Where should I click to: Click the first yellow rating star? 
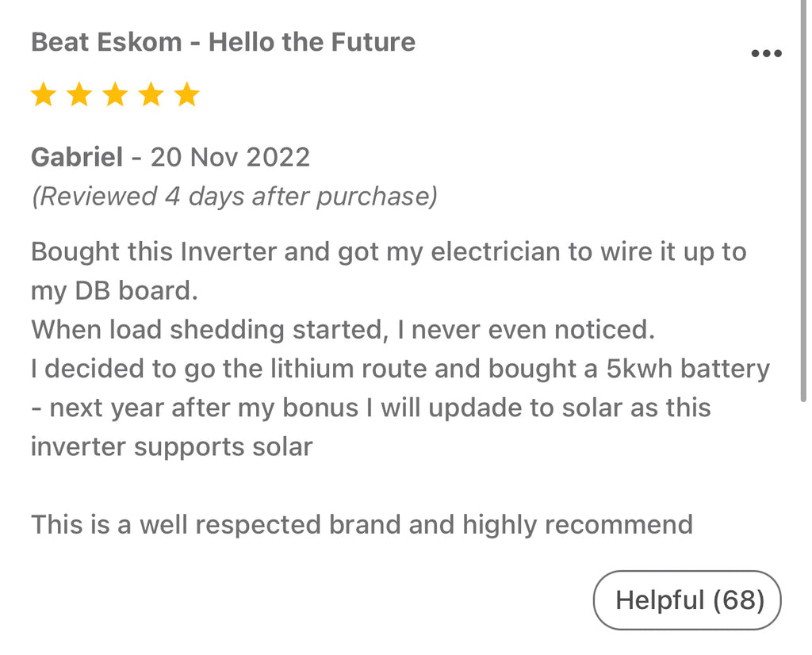(43, 95)
